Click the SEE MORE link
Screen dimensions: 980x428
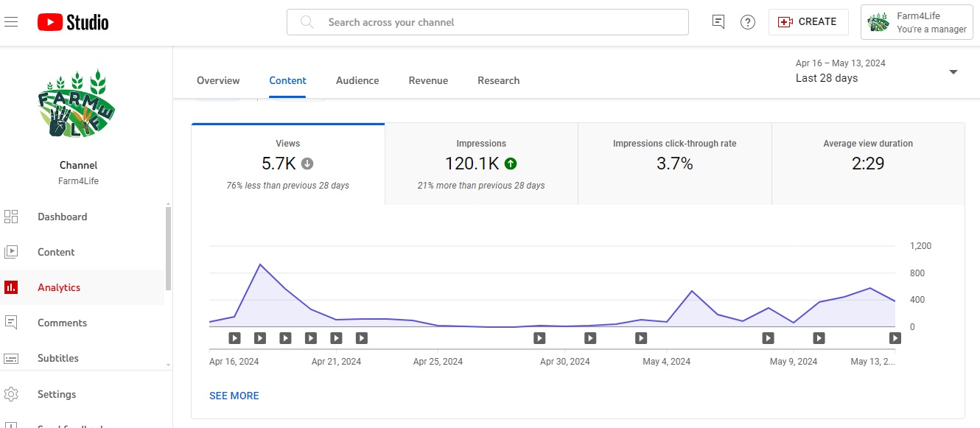coord(234,396)
